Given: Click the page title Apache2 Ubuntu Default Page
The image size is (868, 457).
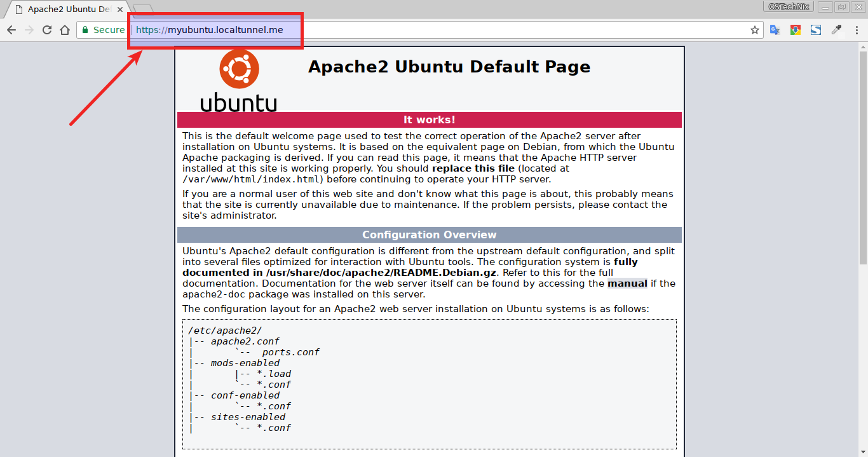Looking at the screenshot, I should point(449,67).
